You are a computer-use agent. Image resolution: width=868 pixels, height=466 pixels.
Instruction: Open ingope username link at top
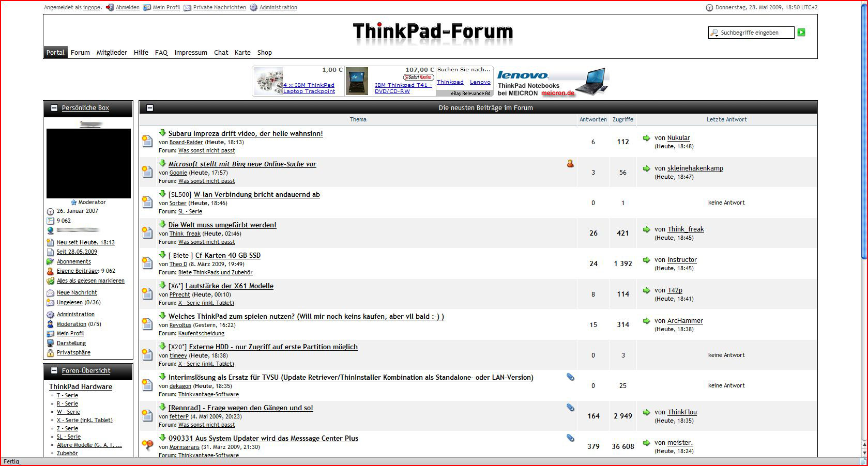[92, 8]
